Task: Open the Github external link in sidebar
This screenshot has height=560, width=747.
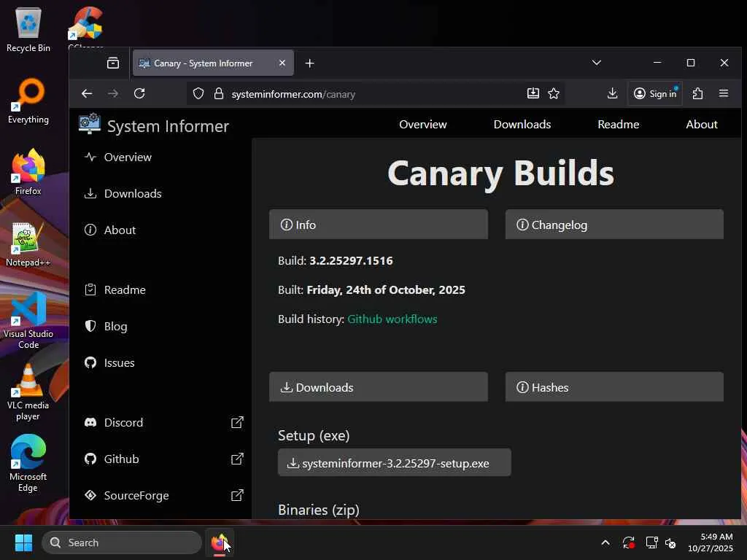Action: [x=163, y=459]
